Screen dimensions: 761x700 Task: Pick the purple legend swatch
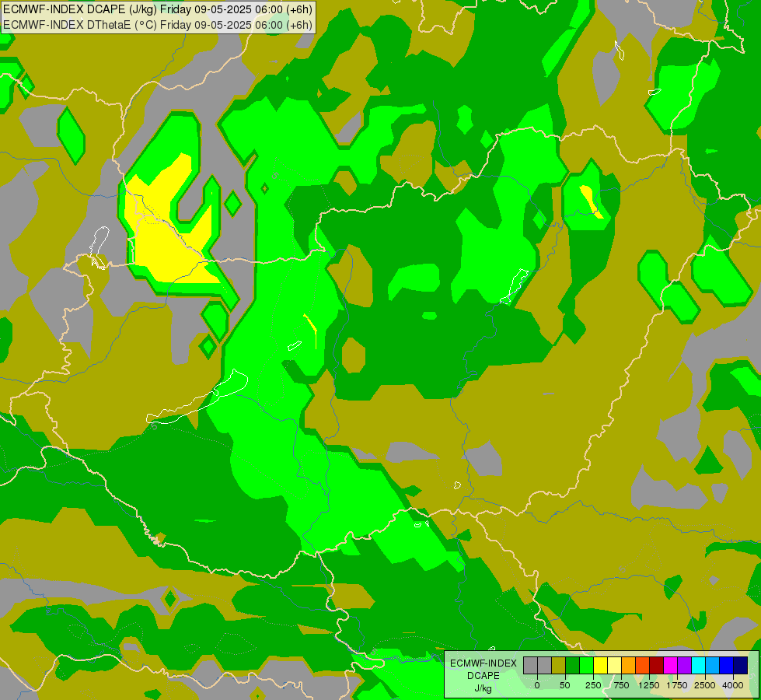click(x=684, y=666)
